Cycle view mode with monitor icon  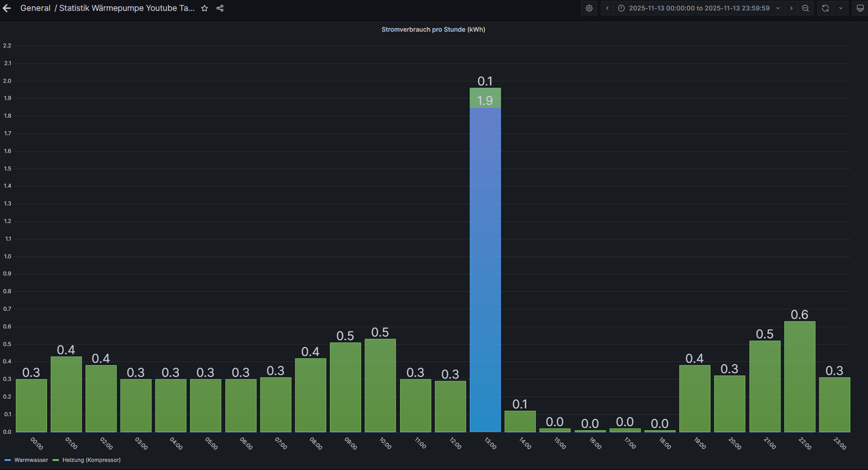pyautogui.click(x=860, y=8)
